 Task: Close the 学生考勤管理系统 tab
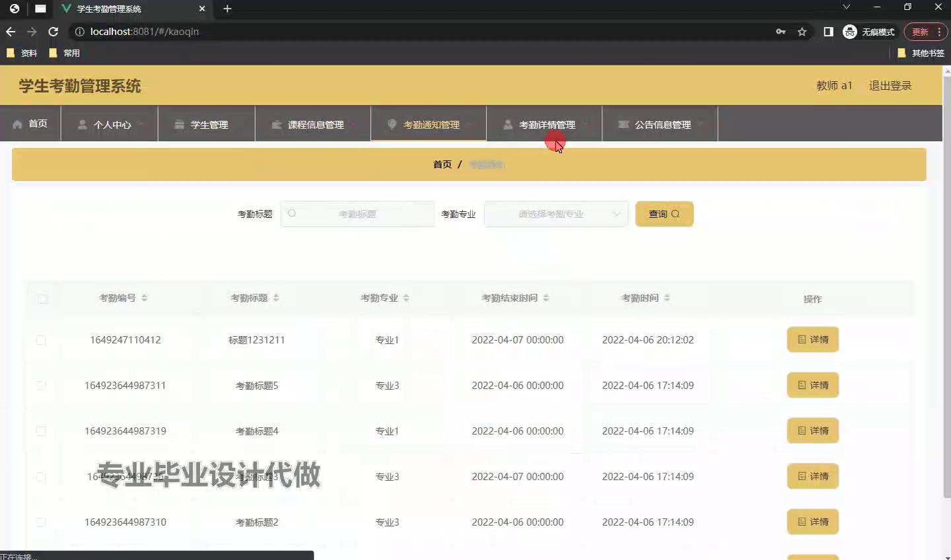(x=202, y=9)
